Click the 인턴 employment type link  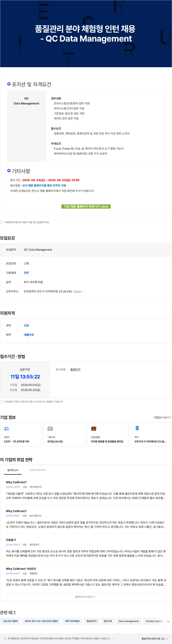click(x=26, y=273)
